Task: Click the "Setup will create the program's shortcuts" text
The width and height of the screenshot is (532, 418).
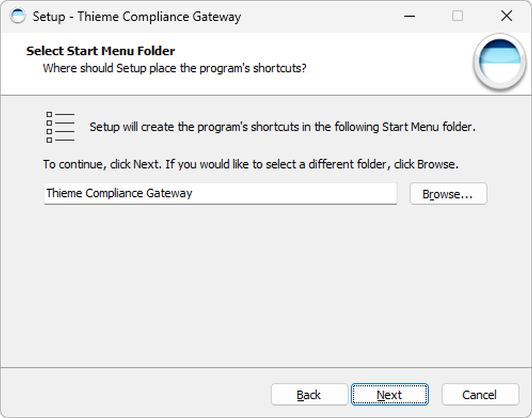Action: pos(282,127)
